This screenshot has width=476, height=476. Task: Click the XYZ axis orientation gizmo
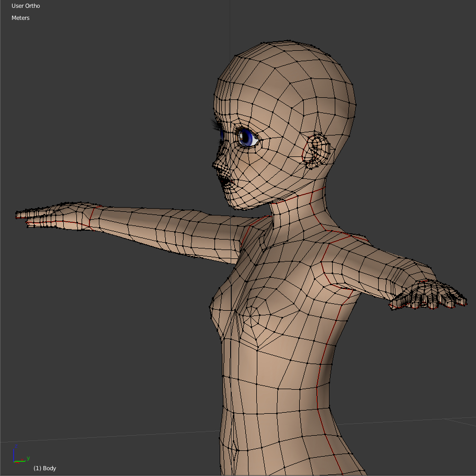coord(21,456)
